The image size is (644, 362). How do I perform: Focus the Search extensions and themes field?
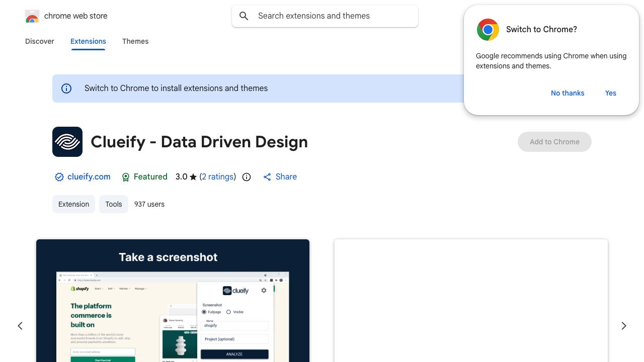coord(325,16)
